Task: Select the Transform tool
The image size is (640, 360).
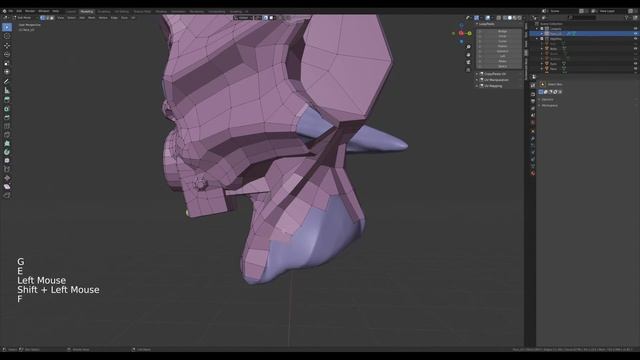Action: click(7, 72)
